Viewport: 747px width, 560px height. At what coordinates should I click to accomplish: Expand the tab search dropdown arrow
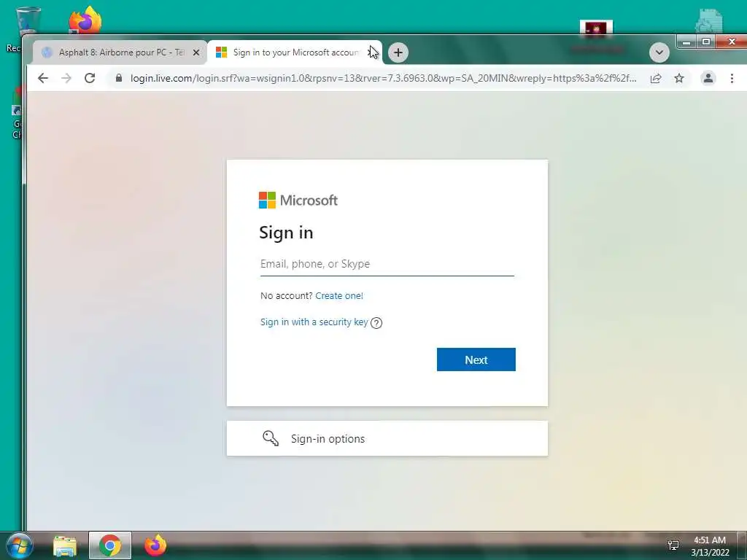click(659, 52)
